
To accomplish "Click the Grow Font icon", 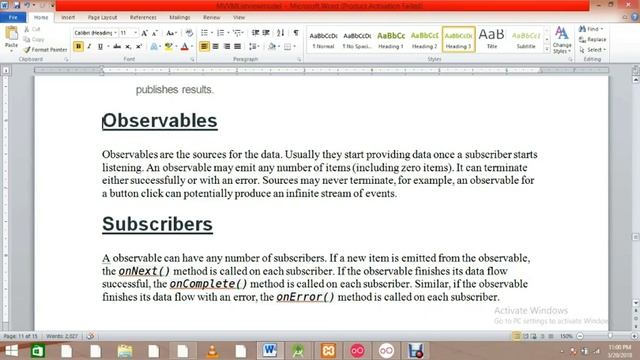I will 144,33.
